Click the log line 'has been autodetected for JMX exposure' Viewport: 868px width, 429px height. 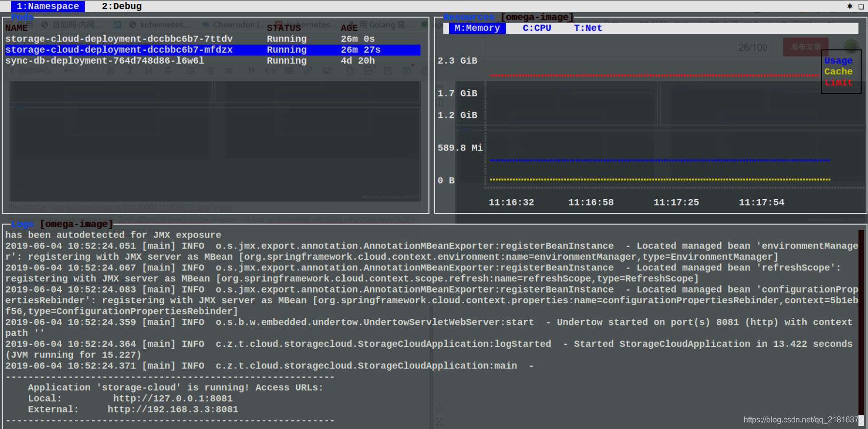[113, 235]
